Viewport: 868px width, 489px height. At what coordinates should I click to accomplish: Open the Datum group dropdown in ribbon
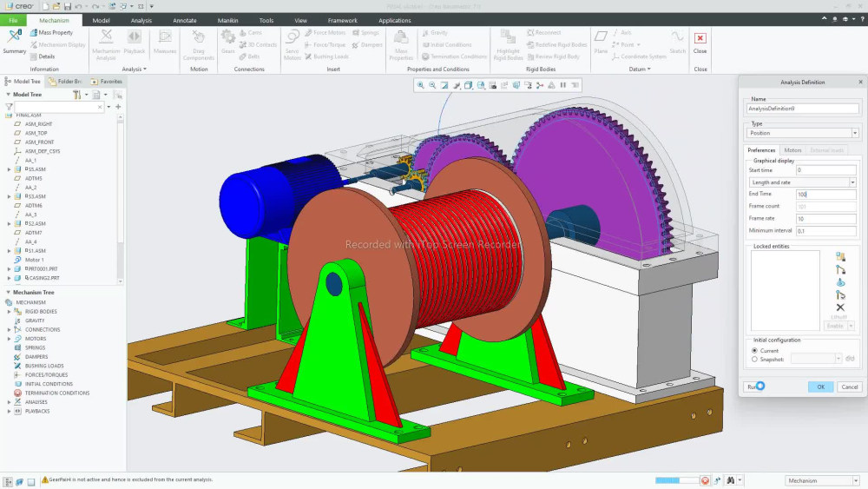(640, 69)
